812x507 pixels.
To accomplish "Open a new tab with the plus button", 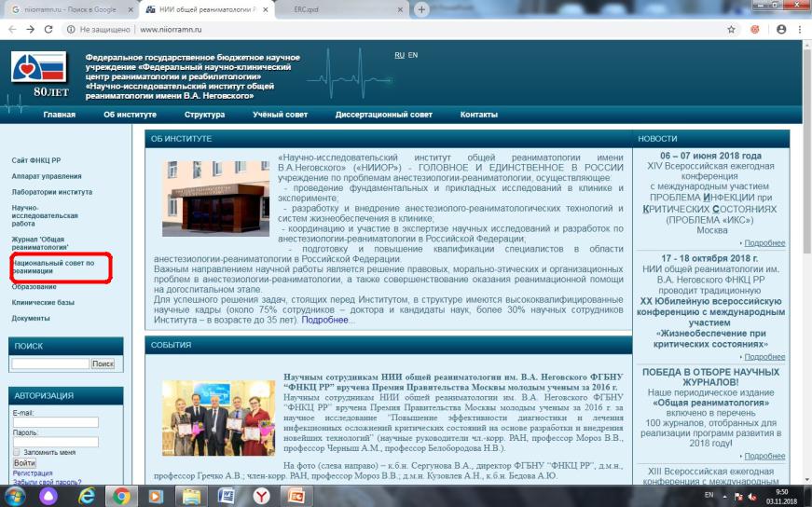I will click(421, 10).
